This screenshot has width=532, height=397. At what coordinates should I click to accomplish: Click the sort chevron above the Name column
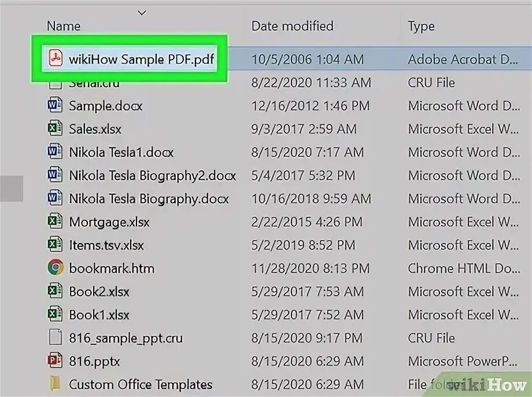142,12
